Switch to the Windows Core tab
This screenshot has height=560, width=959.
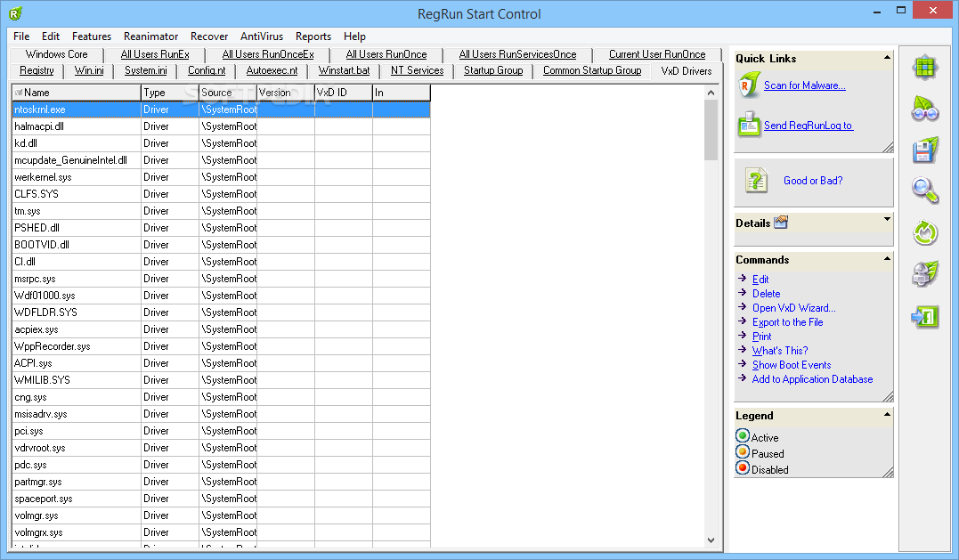[57, 54]
